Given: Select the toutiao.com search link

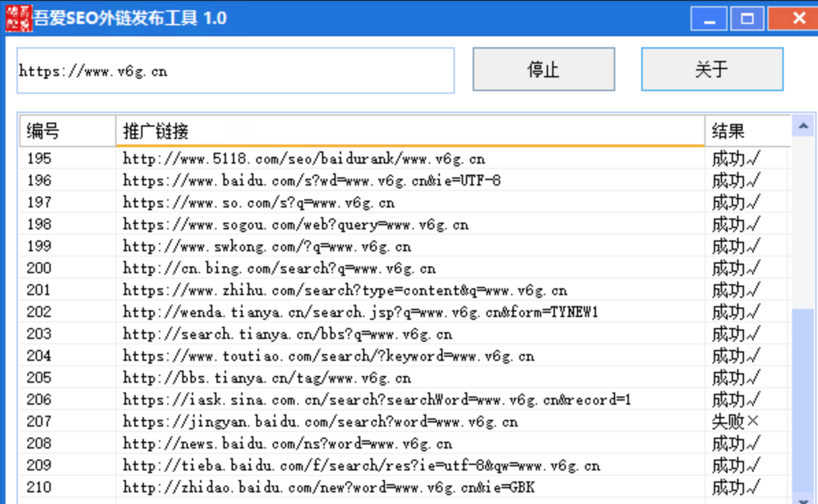Looking at the screenshot, I should click(328, 355).
